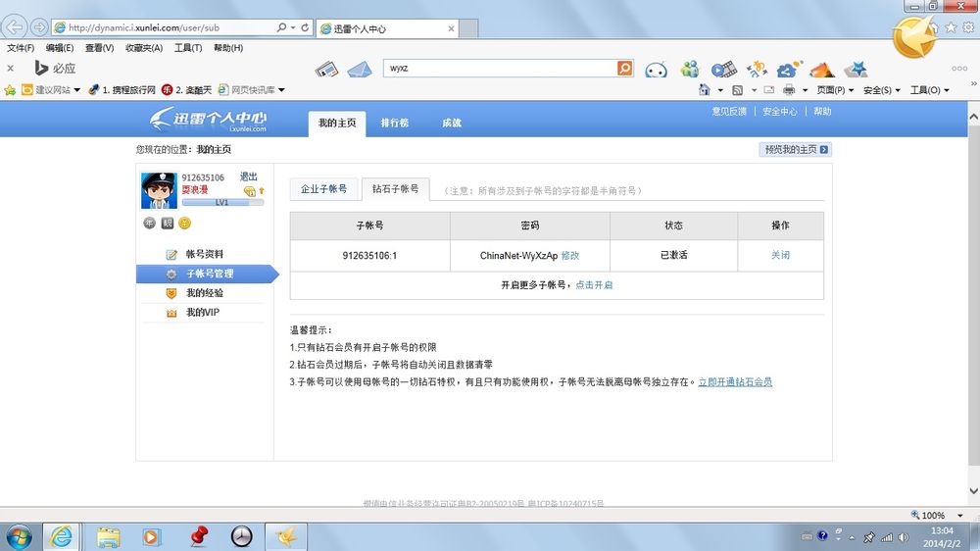Open the 携程旅行网 favorite link
The width and height of the screenshot is (980, 551).
[x=122, y=90]
